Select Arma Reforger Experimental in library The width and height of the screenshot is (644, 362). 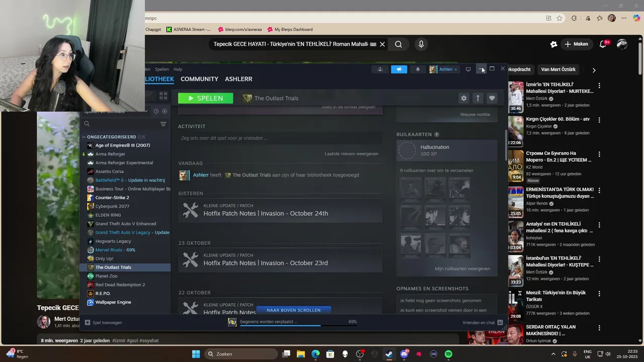(126, 163)
